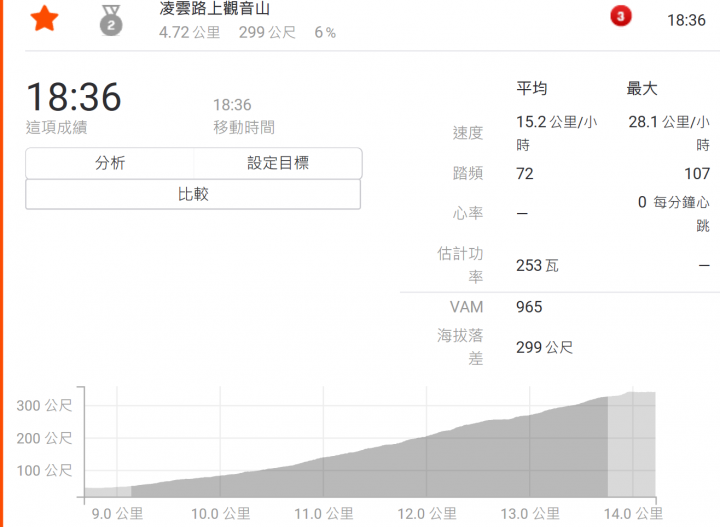Click the 心率 row label
Image resolution: width=720 pixels, height=527 pixels.
pyautogui.click(x=467, y=213)
